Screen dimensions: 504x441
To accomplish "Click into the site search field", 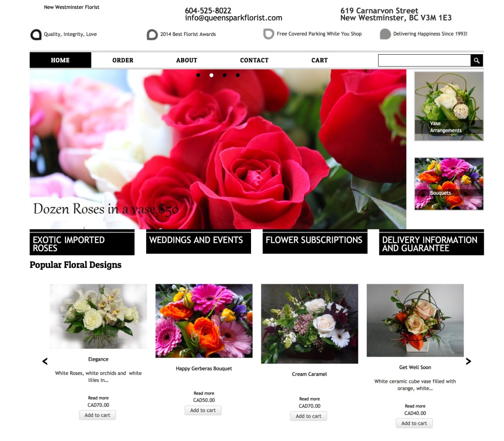I will tap(424, 60).
